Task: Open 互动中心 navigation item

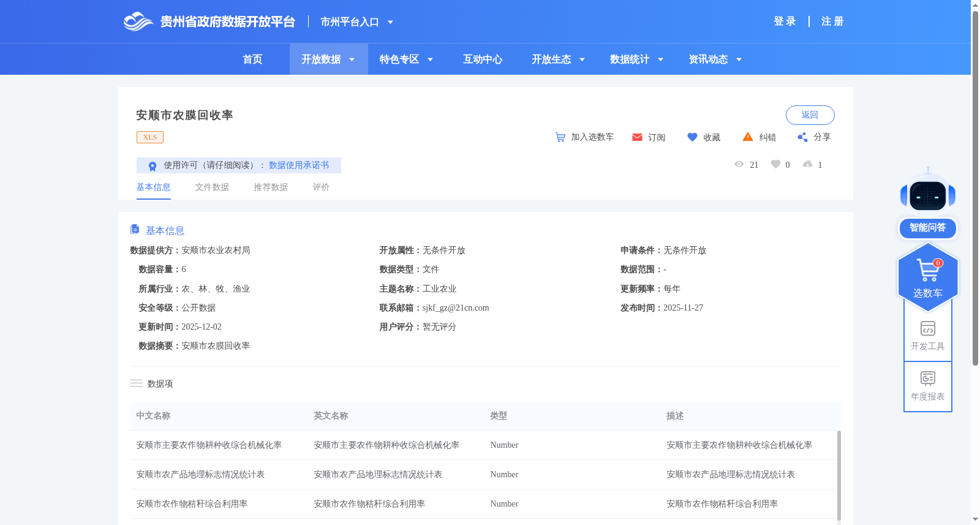Action: [x=483, y=59]
